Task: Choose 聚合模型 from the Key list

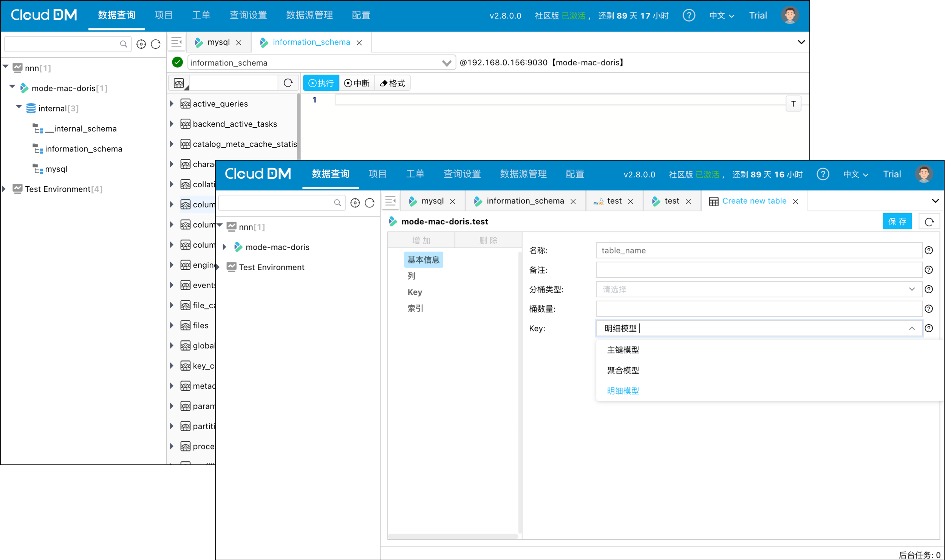Action: pos(623,370)
